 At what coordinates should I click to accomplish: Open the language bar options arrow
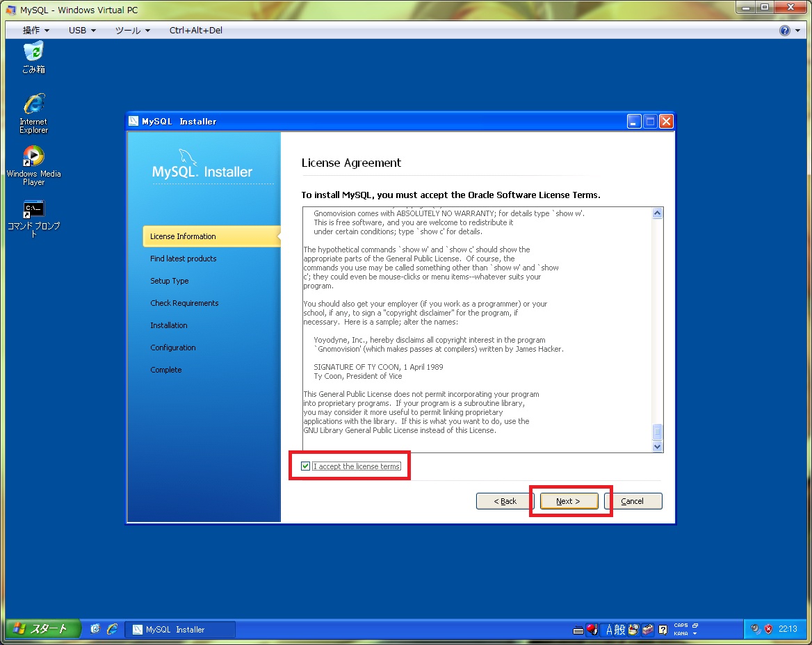(x=695, y=634)
